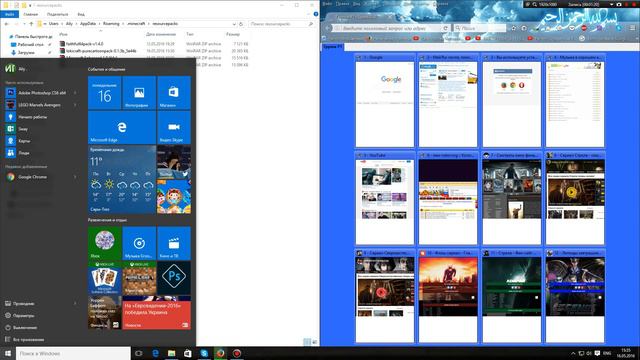Expand Google Chrome jump list arrow
640x360 pixels.
click(x=75, y=177)
